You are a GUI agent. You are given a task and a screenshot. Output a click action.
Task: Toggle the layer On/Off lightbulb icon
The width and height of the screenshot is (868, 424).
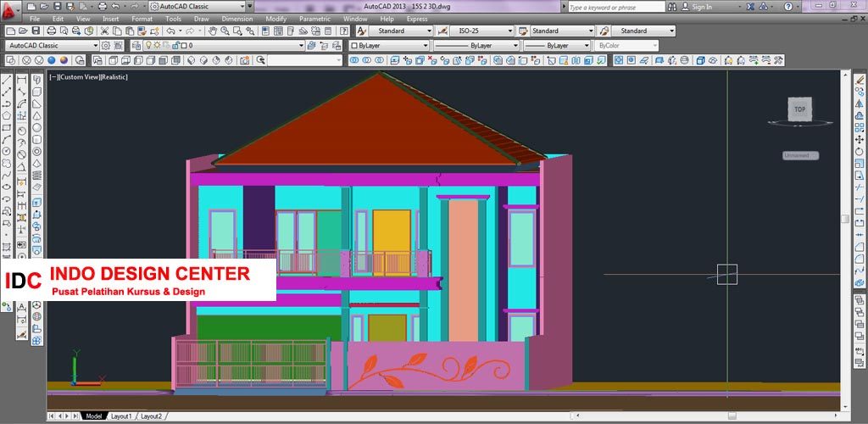click(148, 46)
